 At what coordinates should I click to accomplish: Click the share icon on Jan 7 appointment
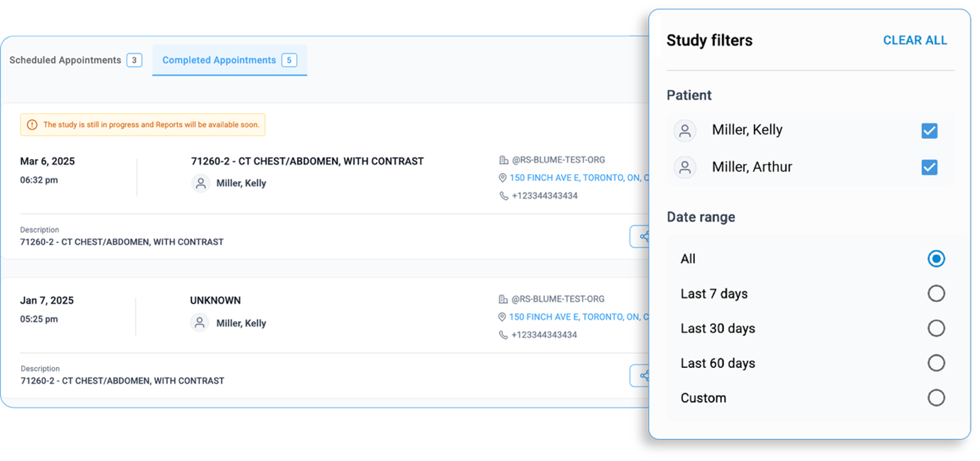coord(643,376)
